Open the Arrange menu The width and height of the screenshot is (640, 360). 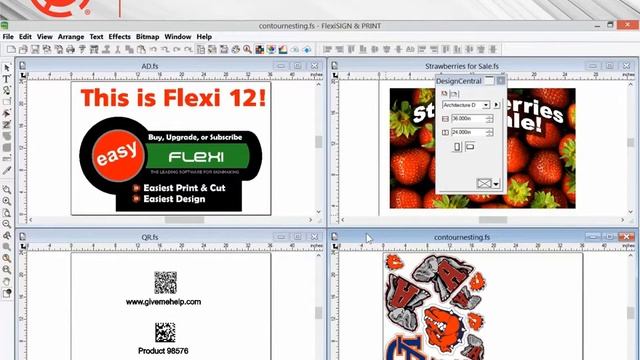click(x=71, y=37)
